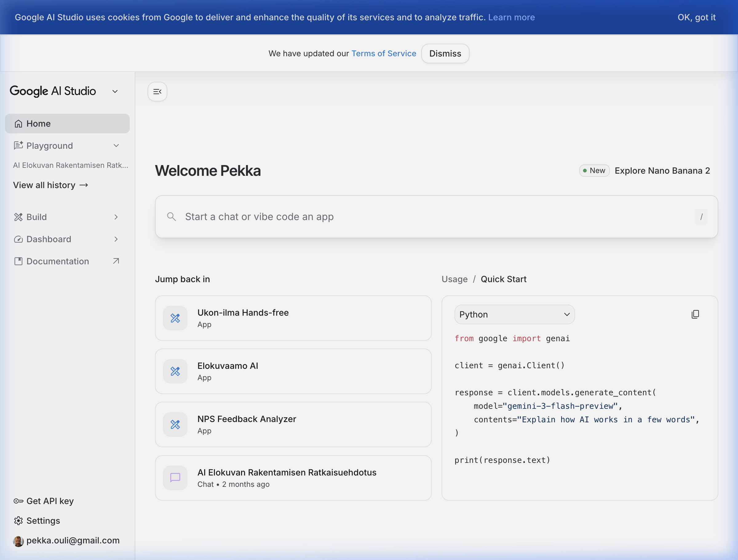Image resolution: width=738 pixels, height=560 pixels.
Task: Open the Dashboard section
Action: point(48,239)
